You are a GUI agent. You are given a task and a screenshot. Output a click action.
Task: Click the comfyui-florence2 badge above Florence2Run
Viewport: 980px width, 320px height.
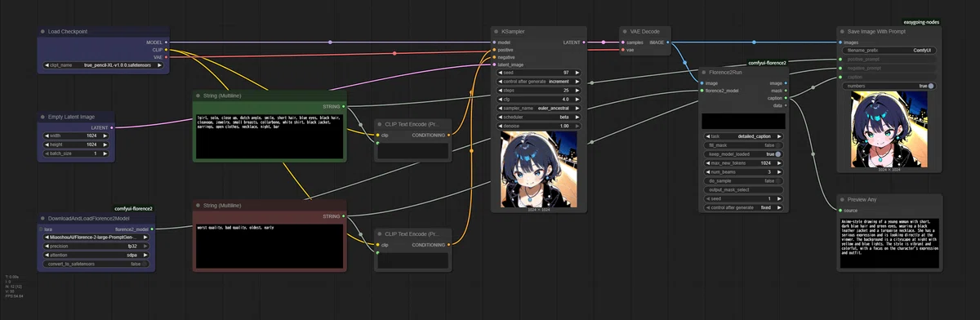767,63
